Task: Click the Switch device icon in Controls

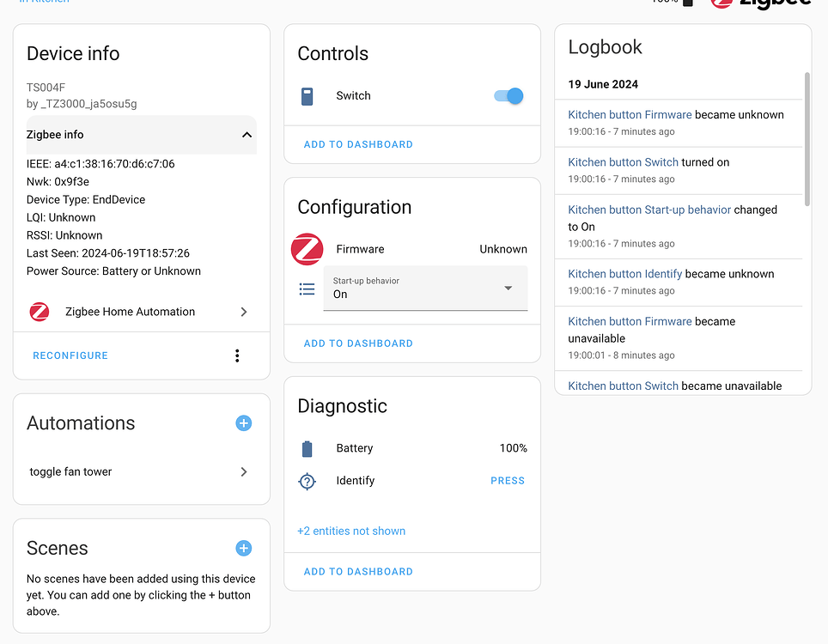Action: tap(307, 96)
